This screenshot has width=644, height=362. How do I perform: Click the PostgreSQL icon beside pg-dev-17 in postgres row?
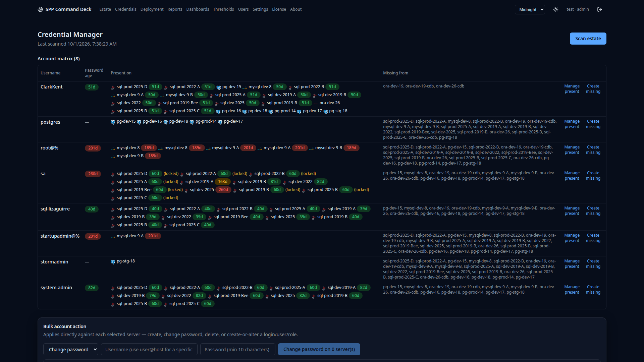point(220,122)
